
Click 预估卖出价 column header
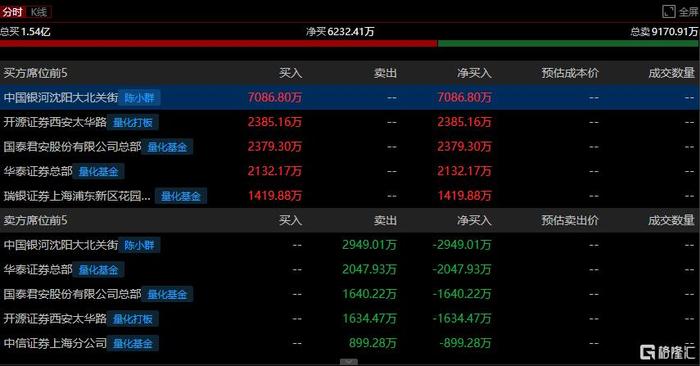(x=570, y=220)
